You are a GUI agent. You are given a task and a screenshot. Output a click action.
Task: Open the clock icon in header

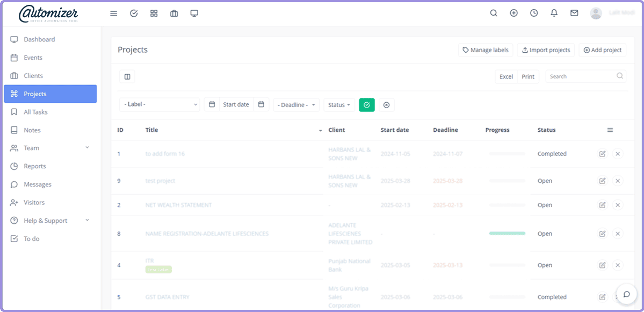tap(534, 13)
